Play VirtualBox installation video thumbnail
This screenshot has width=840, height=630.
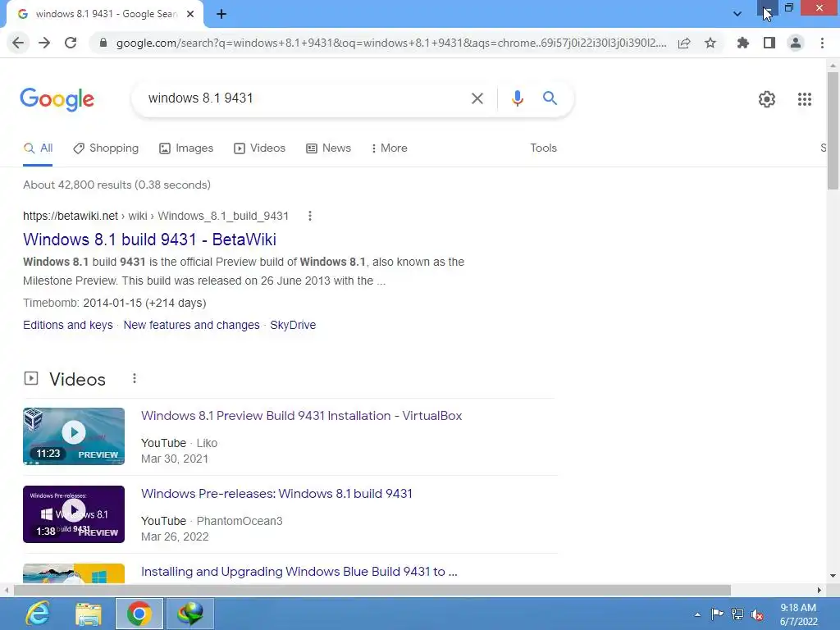(x=74, y=436)
